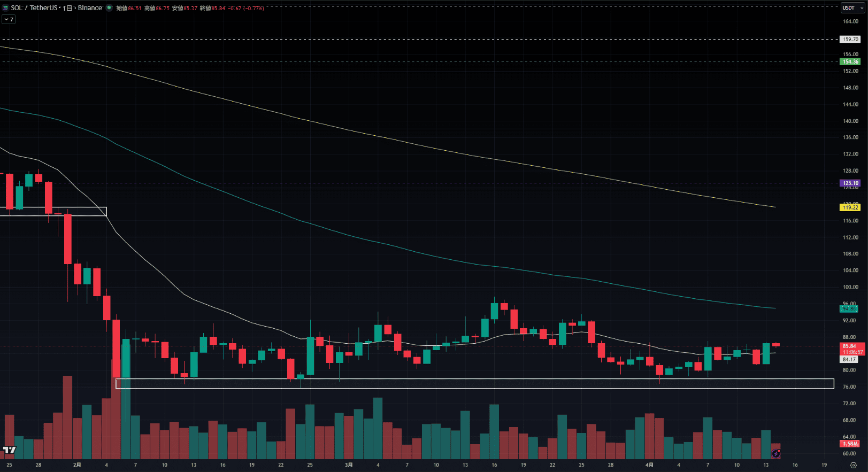This screenshot has width=868, height=472.
Task: Click the purple lightning bolt event icon
Action: pyautogui.click(x=775, y=454)
